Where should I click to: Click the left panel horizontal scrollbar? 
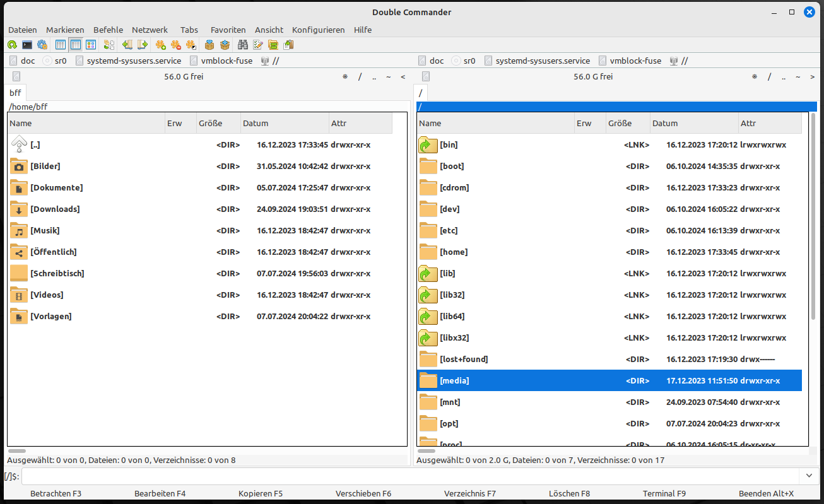tap(17, 451)
